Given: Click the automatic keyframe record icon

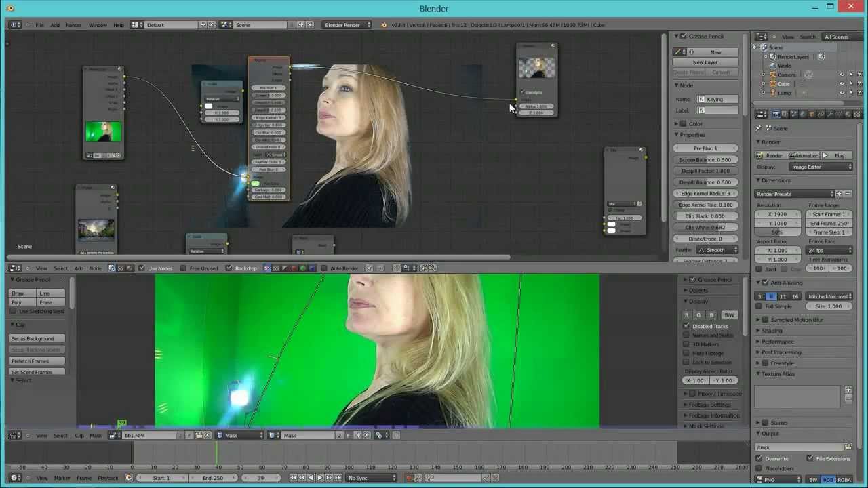Looking at the screenshot, I should 408,478.
